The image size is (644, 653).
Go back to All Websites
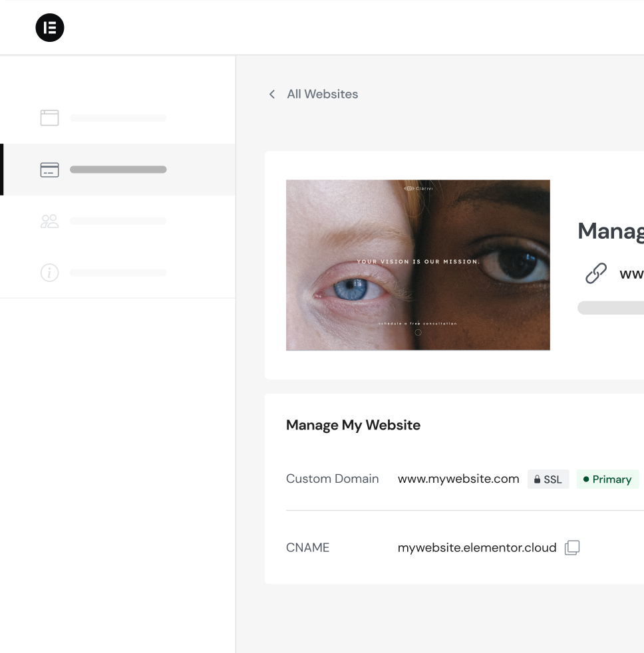pos(323,94)
